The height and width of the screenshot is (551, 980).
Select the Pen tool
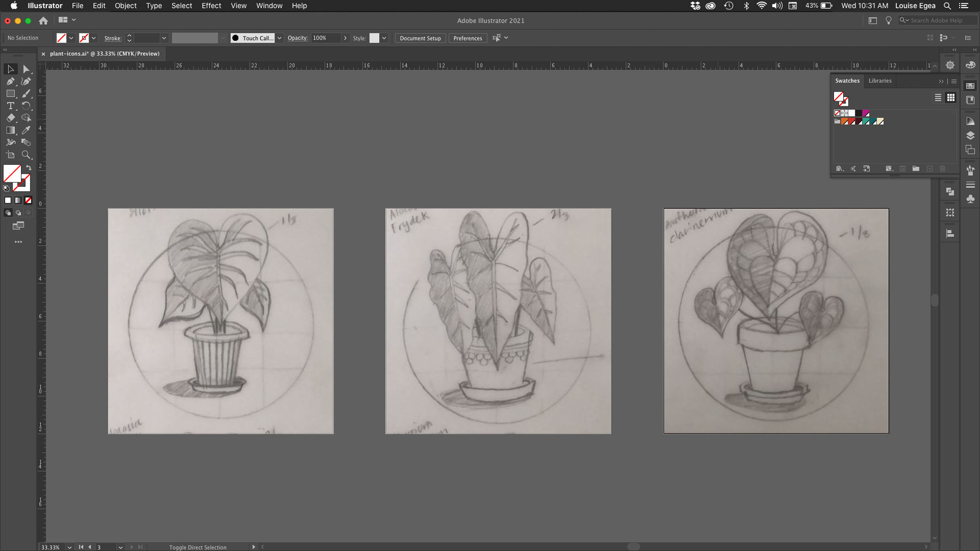pos(10,82)
